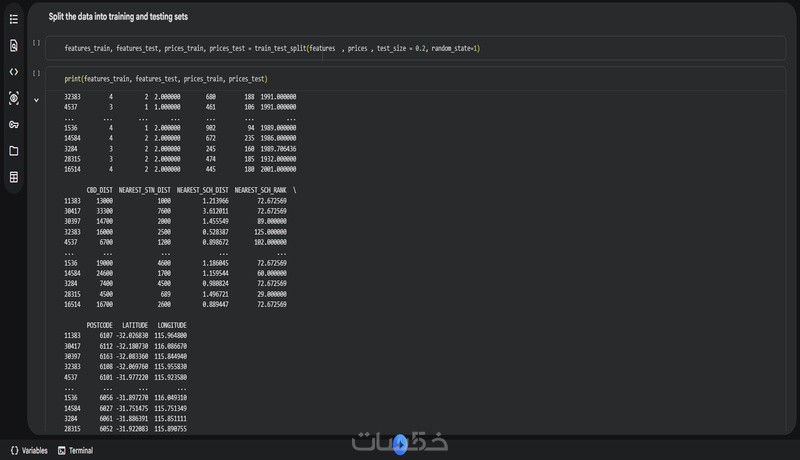Open the secrets key icon
This screenshot has height=460, width=800.
pyautogui.click(x=14, y=124)
